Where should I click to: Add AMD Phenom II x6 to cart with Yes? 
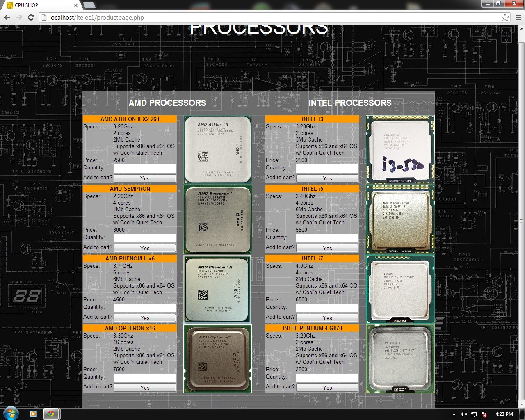click(145, 318)
